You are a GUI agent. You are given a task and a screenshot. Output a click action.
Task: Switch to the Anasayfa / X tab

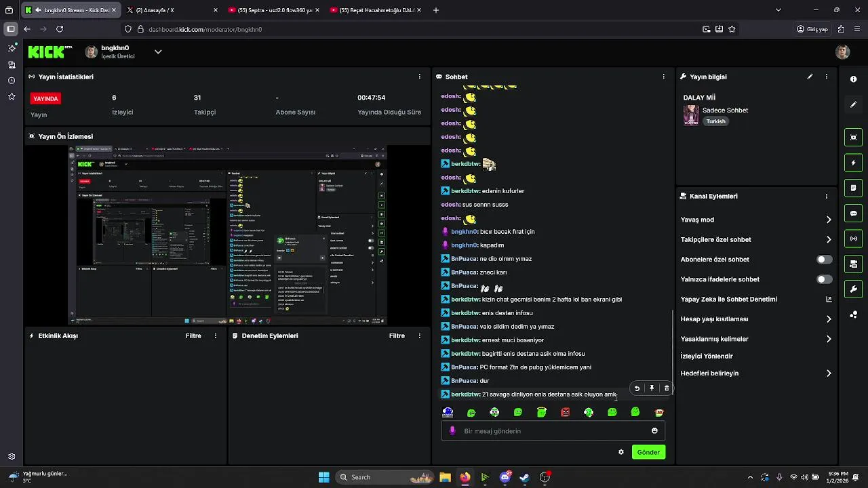coord(171,10)
